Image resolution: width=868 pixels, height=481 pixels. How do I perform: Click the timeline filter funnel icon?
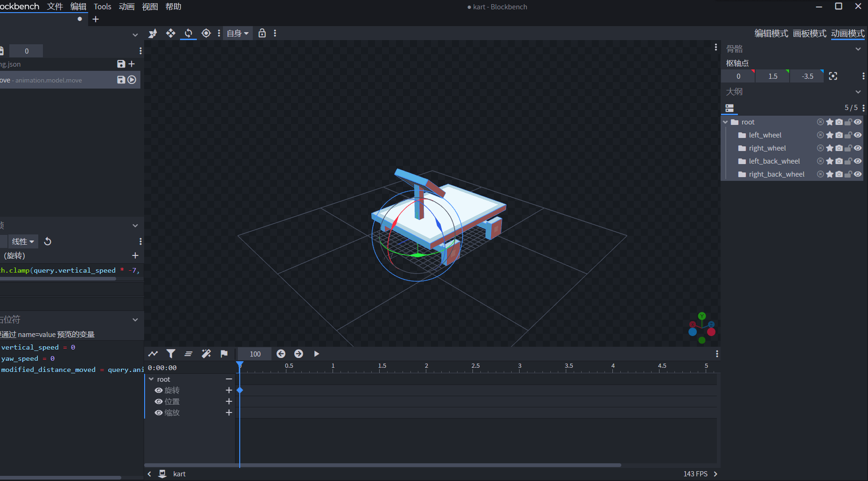tap(171, 354)
